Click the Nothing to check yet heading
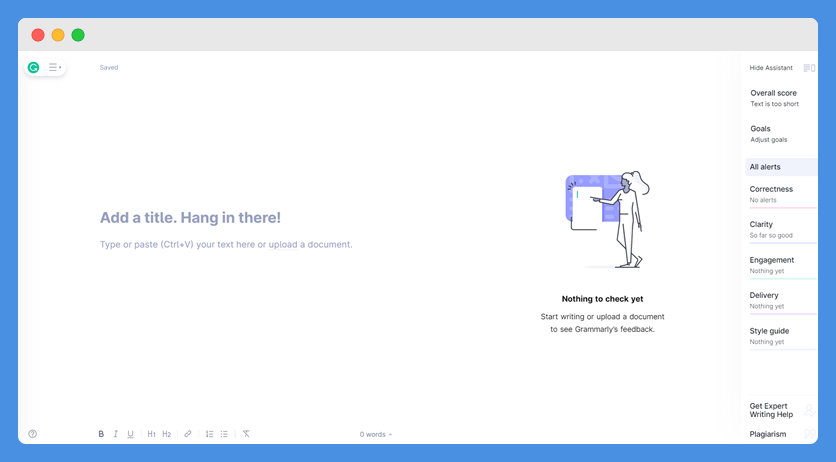This screenshot has height=462, width=836. [x=602, y=299]
